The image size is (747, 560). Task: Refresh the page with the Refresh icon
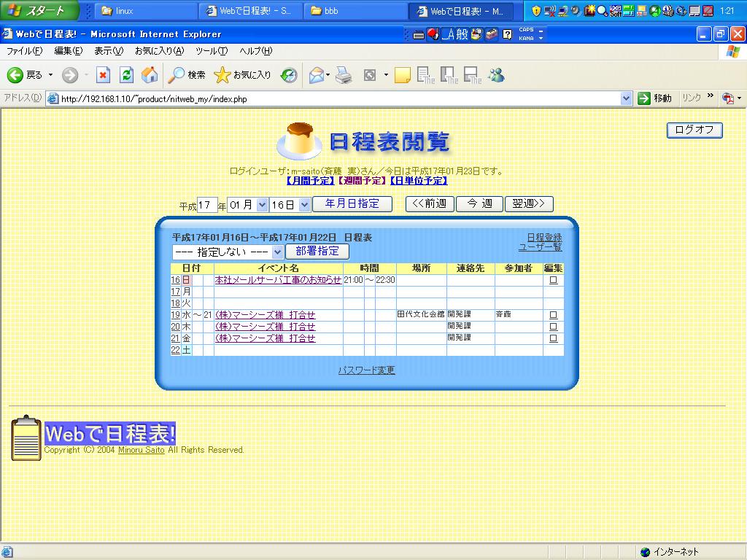tap(127, 75)
